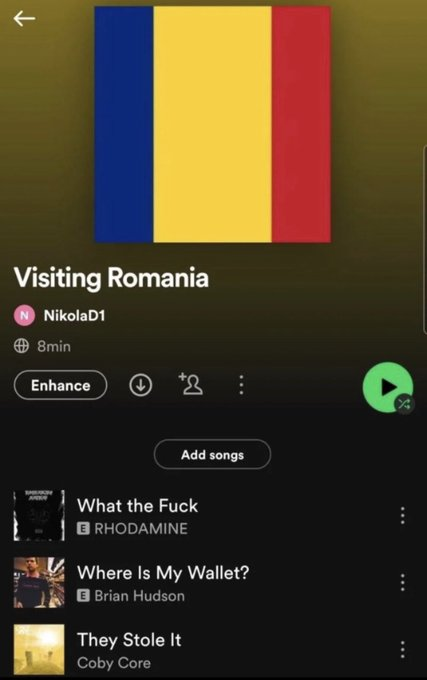Viewport: 427px width, 680px height.
Task: Play the playlist with green button
Action: point(388,387)
